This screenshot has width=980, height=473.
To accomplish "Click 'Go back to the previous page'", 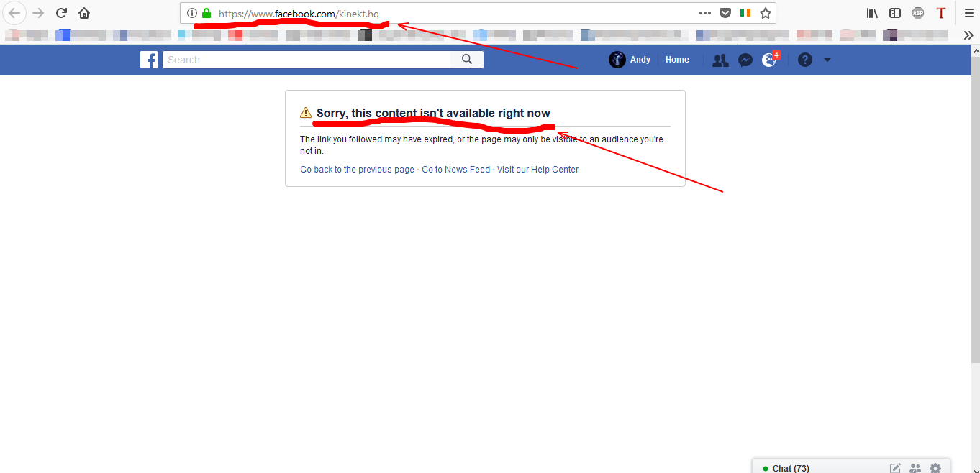I will pos(357,170).
